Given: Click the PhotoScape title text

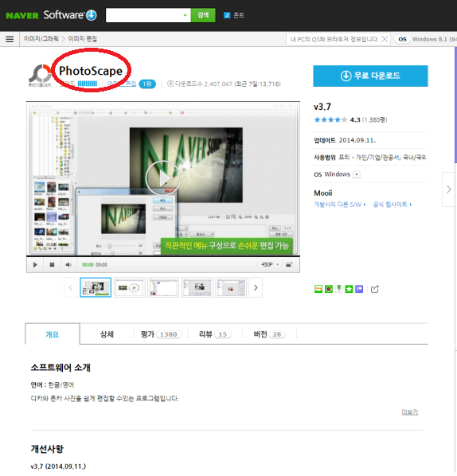Looking at the screenshot, I should point(91,71).
